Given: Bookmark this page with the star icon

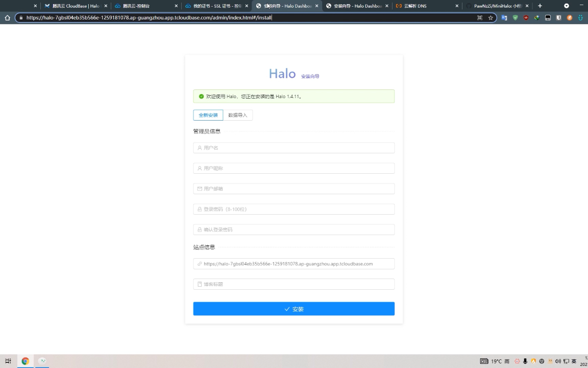Looking at the screenshot, I should pyautogui.click(x=491, y=17).
